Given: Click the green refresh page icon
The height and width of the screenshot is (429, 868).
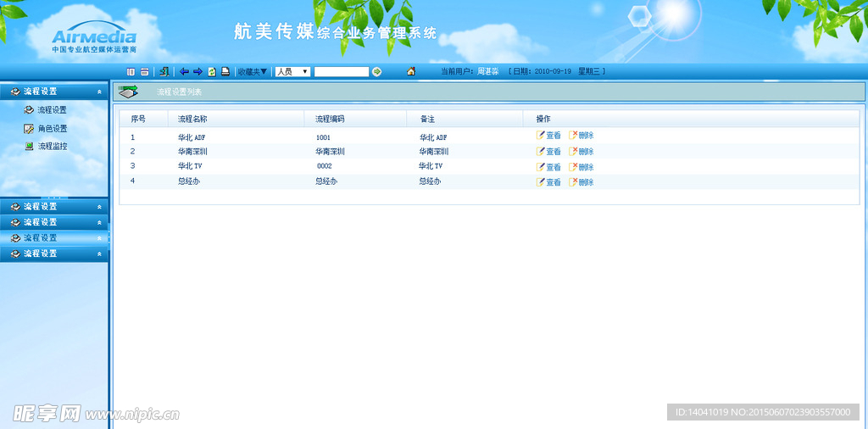Looking at the screenshot, I should coord(212,72).
